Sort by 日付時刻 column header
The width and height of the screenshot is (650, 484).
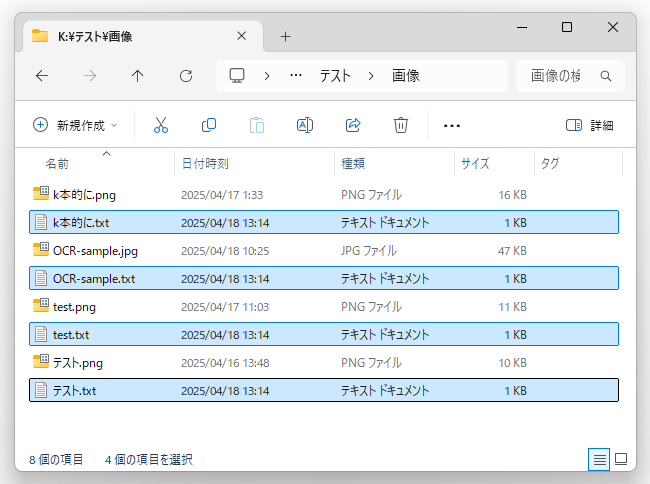[x=205, y=164]
